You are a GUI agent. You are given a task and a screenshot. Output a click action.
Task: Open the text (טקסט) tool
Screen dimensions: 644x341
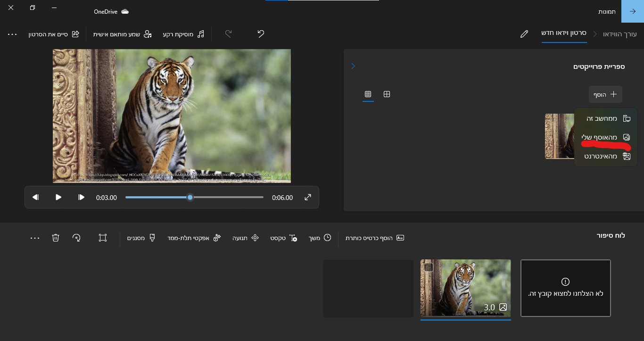point(283,238)
